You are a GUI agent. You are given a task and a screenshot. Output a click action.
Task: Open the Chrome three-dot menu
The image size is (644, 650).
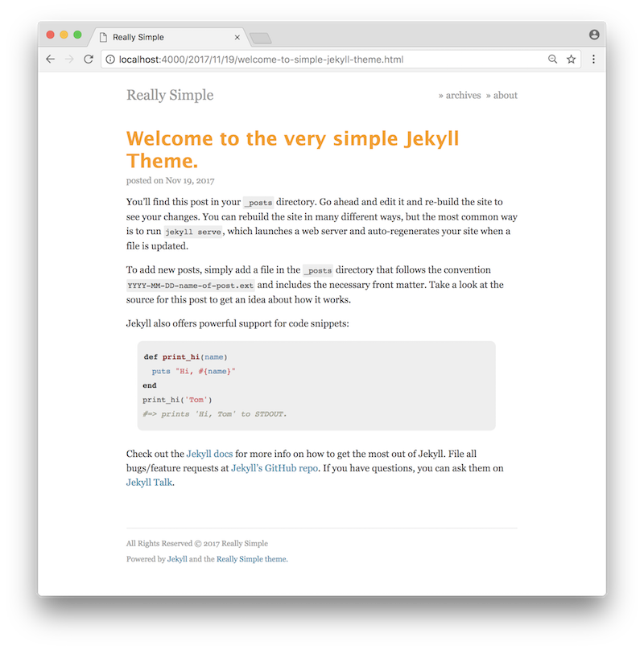click(x=594, y=60)
